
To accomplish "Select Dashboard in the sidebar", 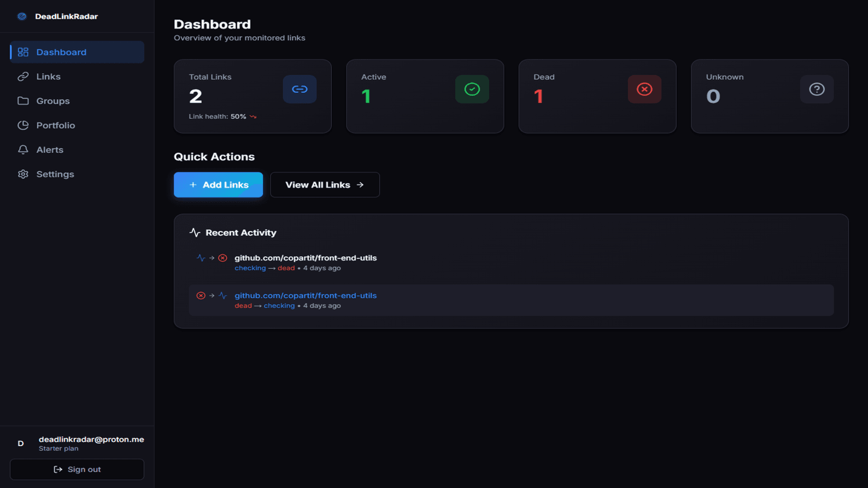I will [61, 52].
